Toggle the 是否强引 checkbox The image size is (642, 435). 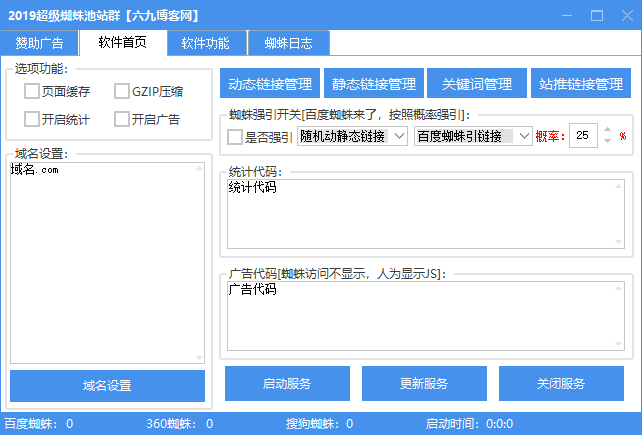(235, 137)
